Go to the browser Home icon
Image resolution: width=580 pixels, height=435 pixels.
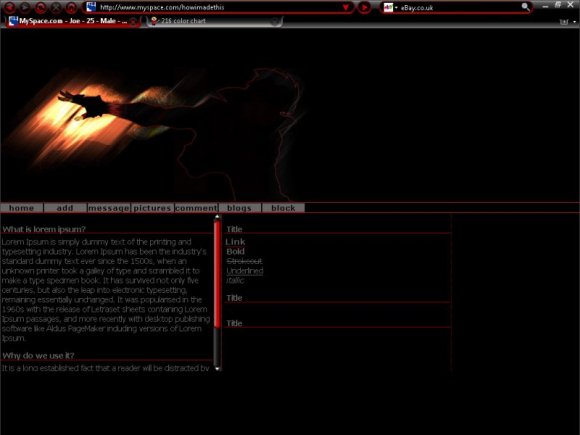[x=71, y=7]
